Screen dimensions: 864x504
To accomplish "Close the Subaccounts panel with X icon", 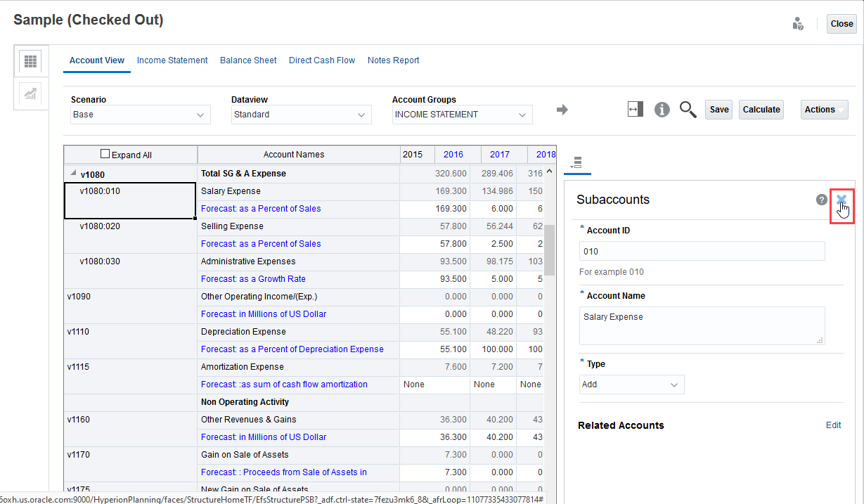I will (x=841, y=200).
